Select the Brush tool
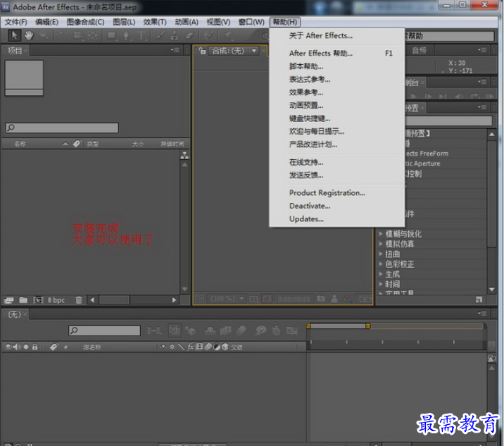Screen dimensions: 504x446 click(160, 35)
